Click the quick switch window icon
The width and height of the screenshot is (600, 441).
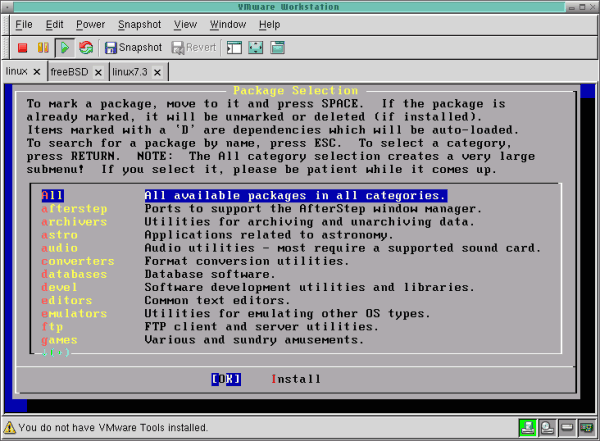tap(277, 48)
